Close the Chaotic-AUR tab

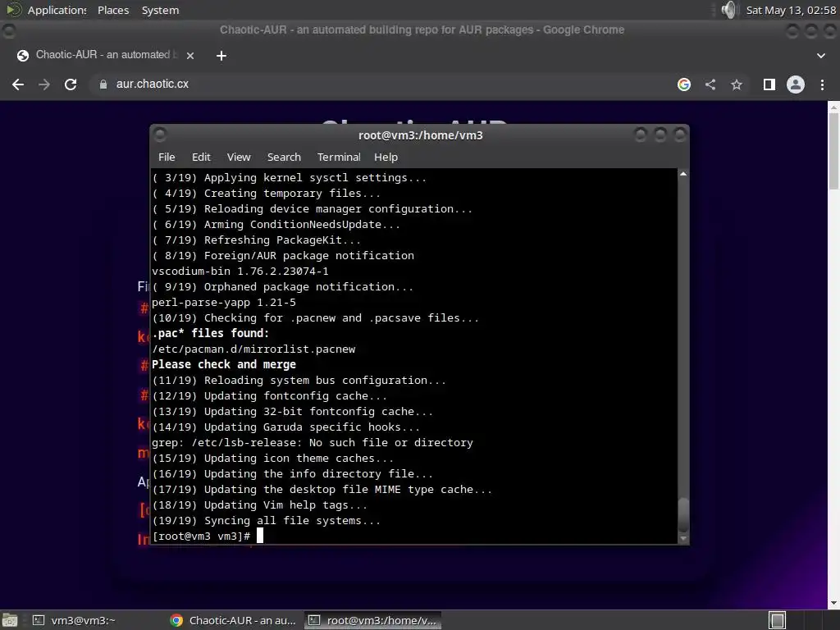click(189, 55)
